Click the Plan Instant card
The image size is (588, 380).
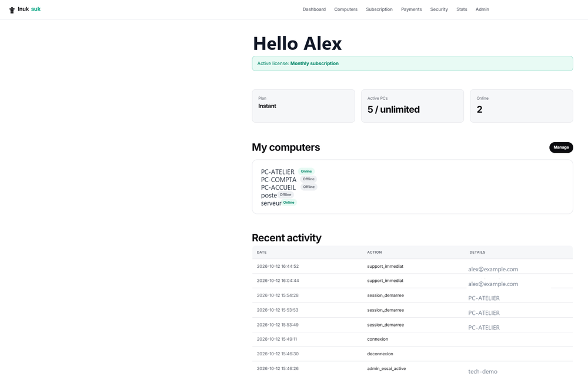pos(303,106)
